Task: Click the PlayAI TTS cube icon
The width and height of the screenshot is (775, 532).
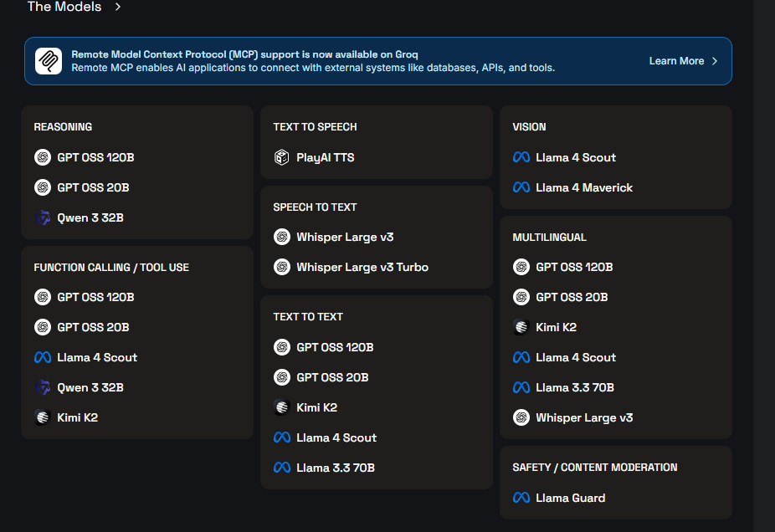Action: pos(282,157)
